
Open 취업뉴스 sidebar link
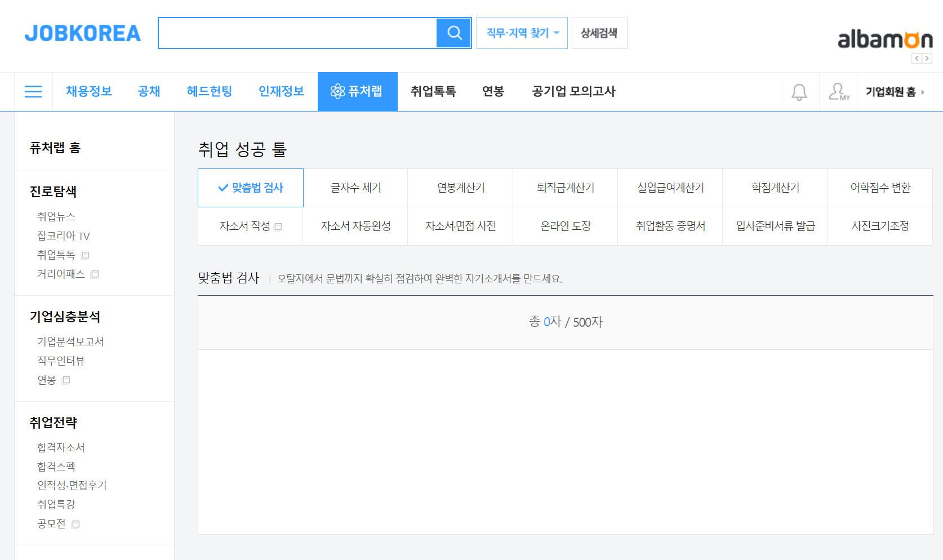(56, 217)
